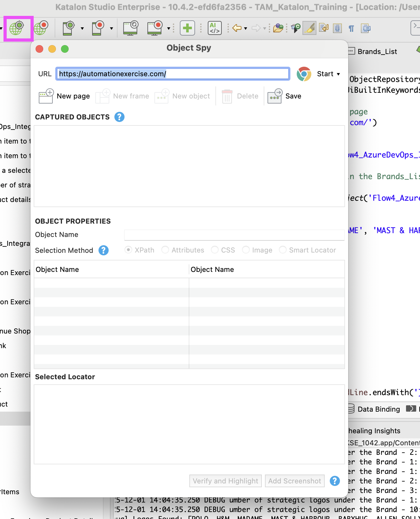
Task: Click the Delete trash icon
Action: point(227,96)
